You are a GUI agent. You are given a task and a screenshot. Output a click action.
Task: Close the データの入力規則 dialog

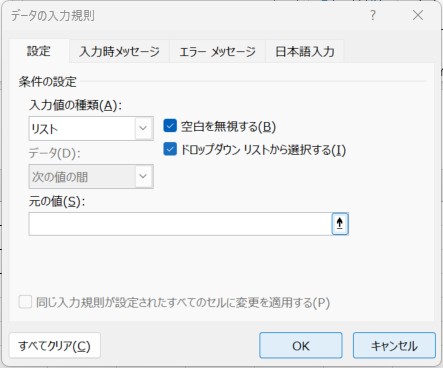pyautogui.click(x=418, y=15)
